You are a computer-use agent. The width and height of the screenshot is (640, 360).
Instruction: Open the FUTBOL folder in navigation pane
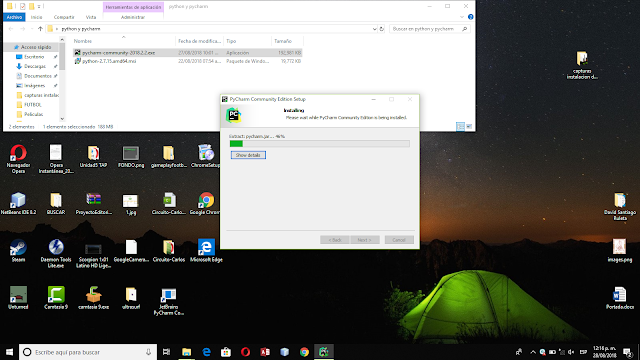33,104
